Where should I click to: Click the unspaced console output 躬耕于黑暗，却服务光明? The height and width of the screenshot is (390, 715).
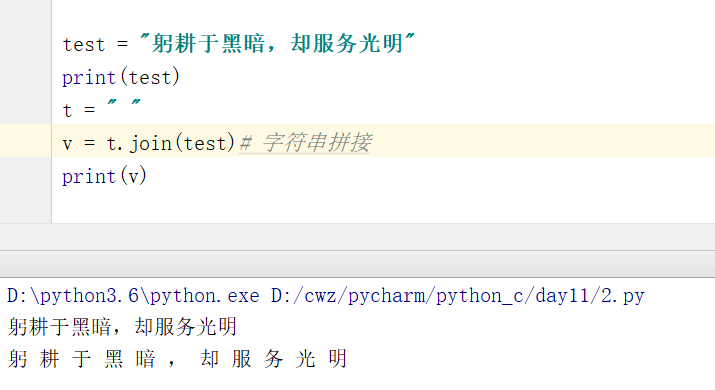(x=122, y=327)
